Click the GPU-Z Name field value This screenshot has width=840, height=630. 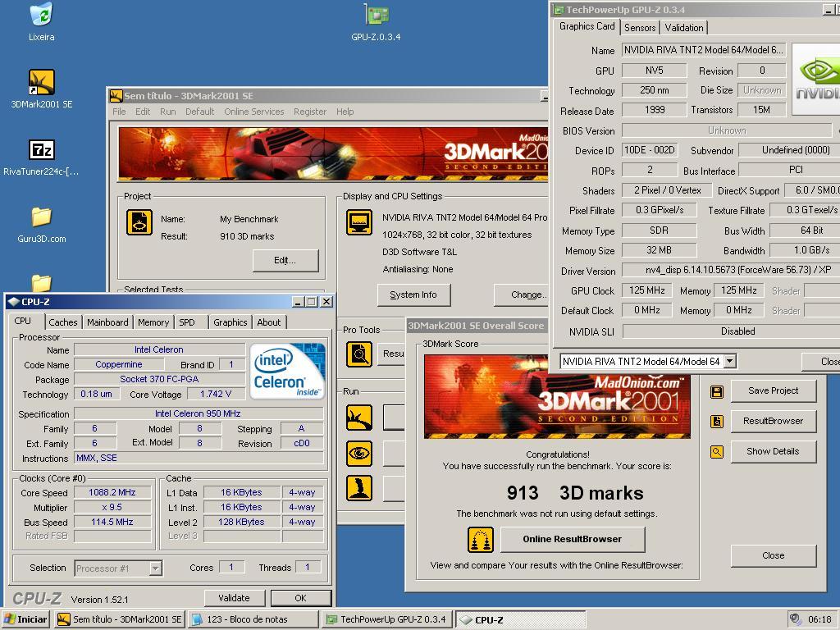click(703, 50)
